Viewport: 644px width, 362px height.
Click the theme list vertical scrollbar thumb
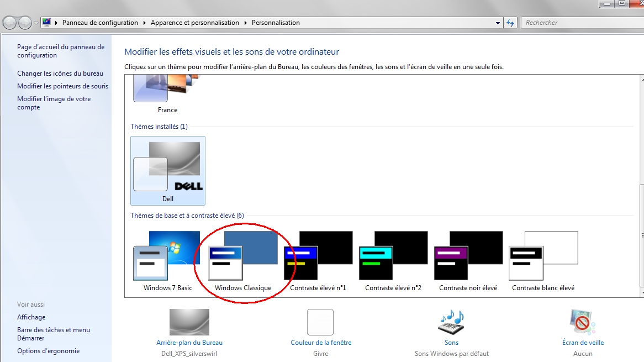point(642,235)
